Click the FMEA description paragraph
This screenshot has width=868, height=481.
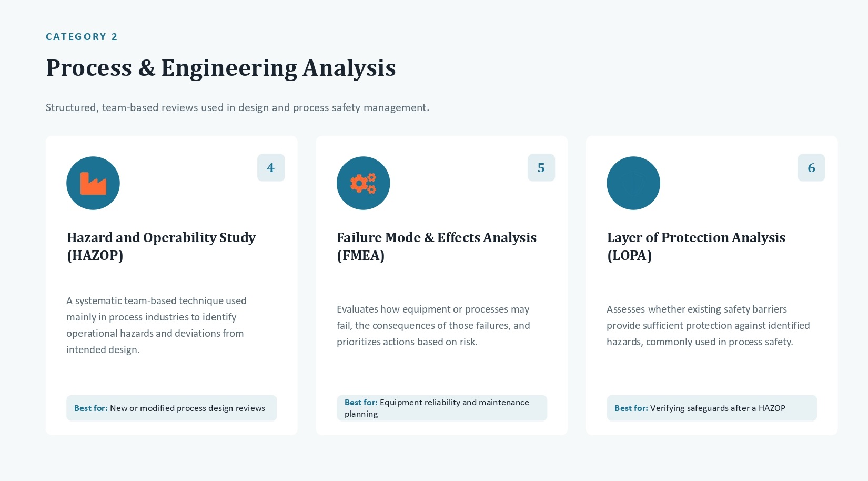(433, 325)
